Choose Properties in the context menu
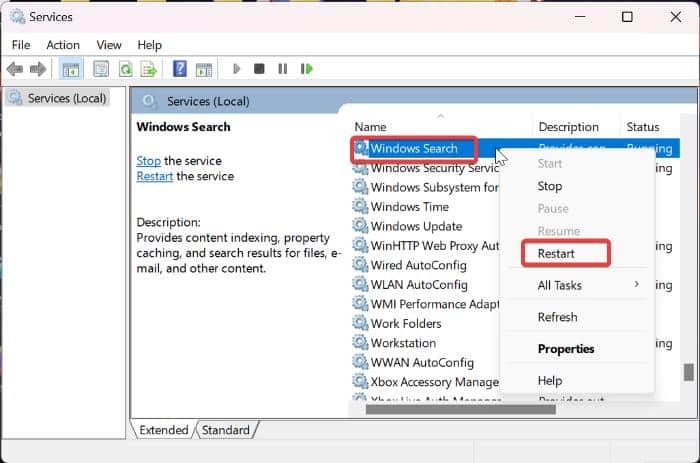This screenshot has width=700, height=463. (x=566, y=349)
